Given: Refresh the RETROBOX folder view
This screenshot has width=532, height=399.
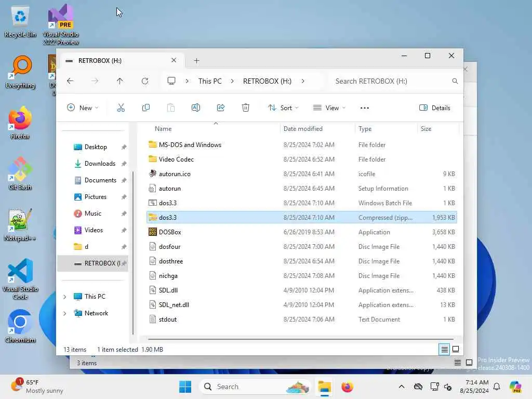Looking at the screenshot, I should [x=145, y=81].
